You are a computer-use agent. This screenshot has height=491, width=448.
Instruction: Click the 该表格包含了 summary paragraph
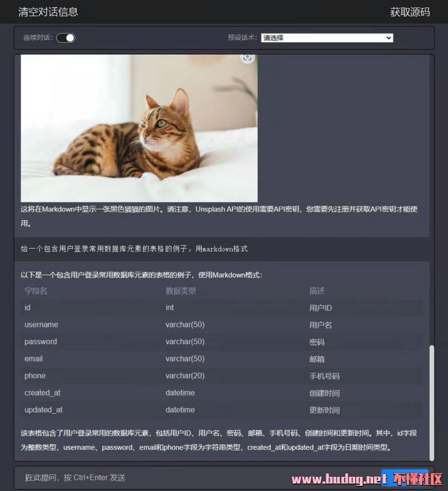pyautogui.click(x=219, y=440)
